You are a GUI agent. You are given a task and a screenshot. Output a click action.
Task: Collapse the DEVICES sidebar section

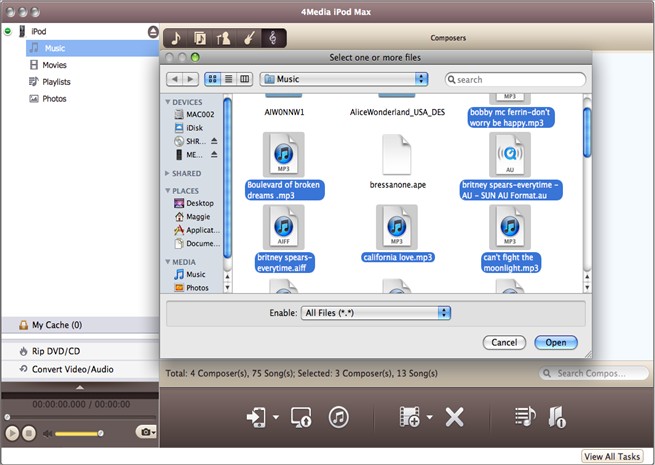click(168, 102)
